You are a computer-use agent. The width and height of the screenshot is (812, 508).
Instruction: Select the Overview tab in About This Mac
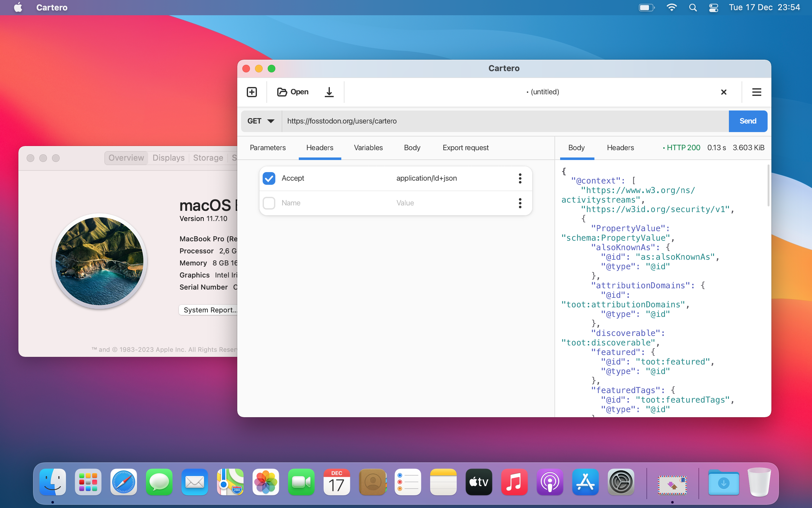pos(126,158)
